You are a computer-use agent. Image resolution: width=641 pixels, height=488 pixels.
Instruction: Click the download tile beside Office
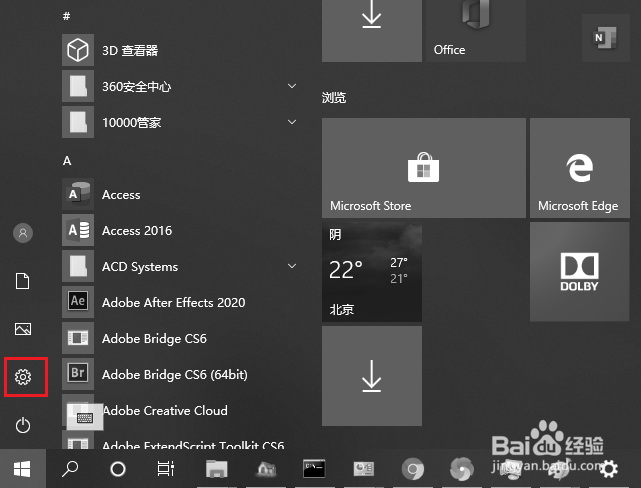(x=372, y=31)
